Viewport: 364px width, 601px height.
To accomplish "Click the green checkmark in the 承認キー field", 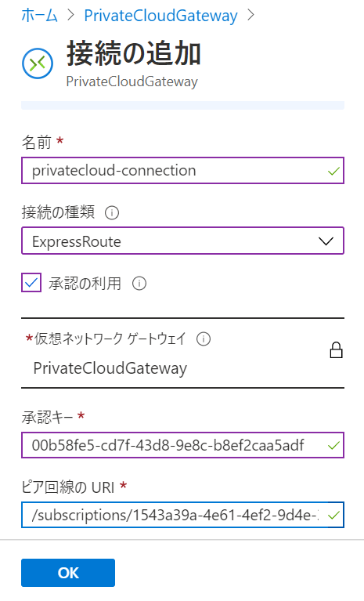I will [x=333, y=445].
